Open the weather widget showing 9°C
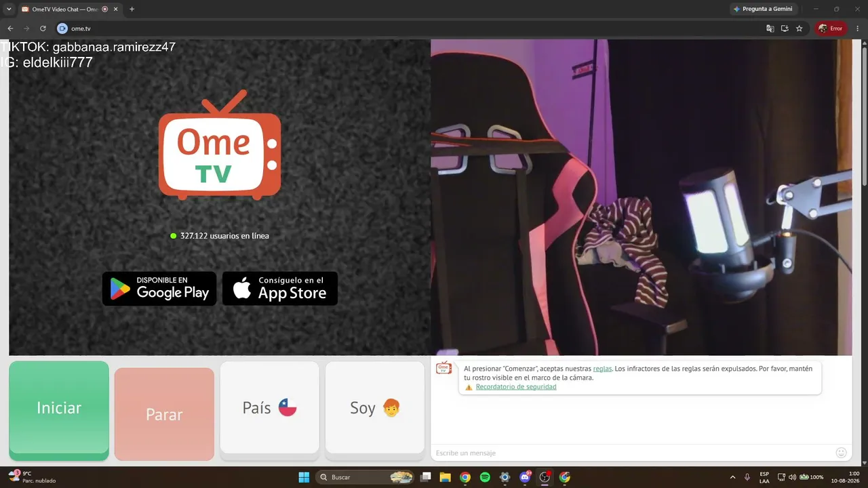 32,477
